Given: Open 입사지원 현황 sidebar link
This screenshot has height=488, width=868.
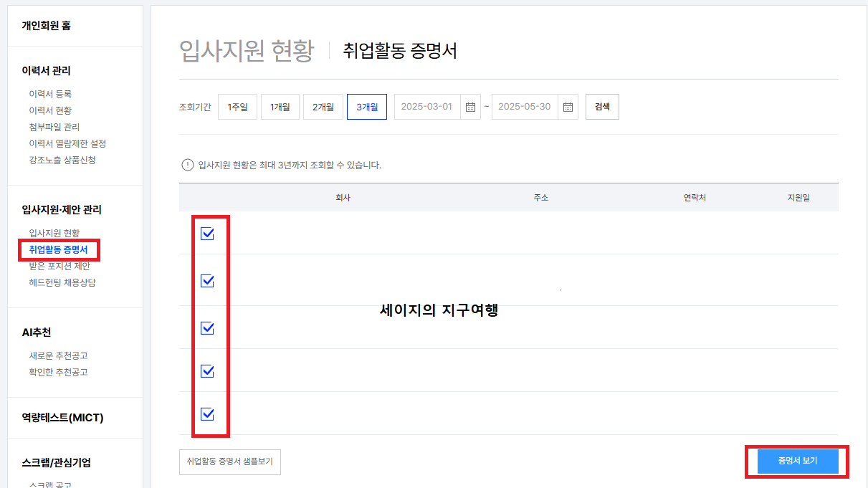Looking at the screenshot, I should pos(54,233).
